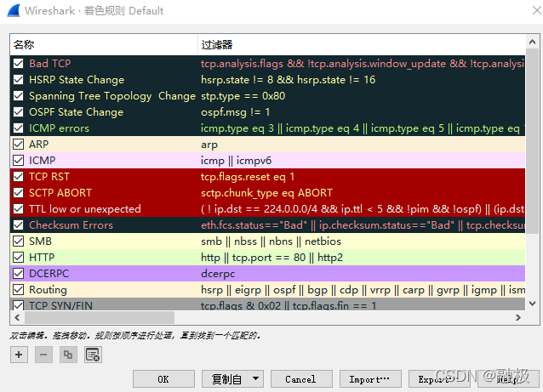Click the 'stp.type == 0x80' filter
This screenshot has width=543, height=392.
243,96
